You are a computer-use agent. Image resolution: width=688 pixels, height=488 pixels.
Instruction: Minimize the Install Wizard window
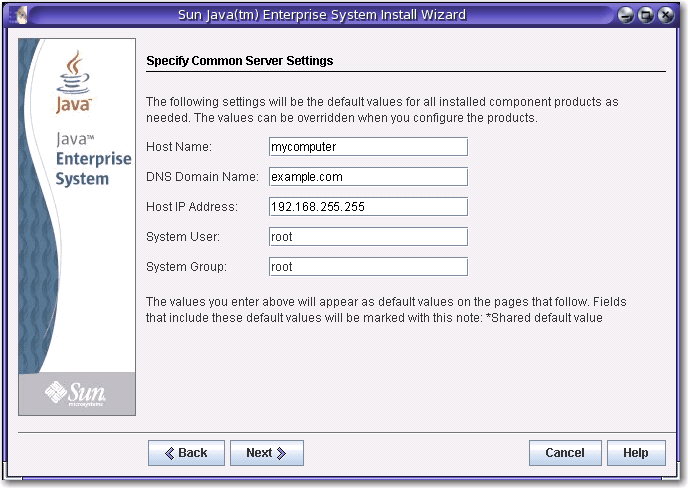pos(626,15)
